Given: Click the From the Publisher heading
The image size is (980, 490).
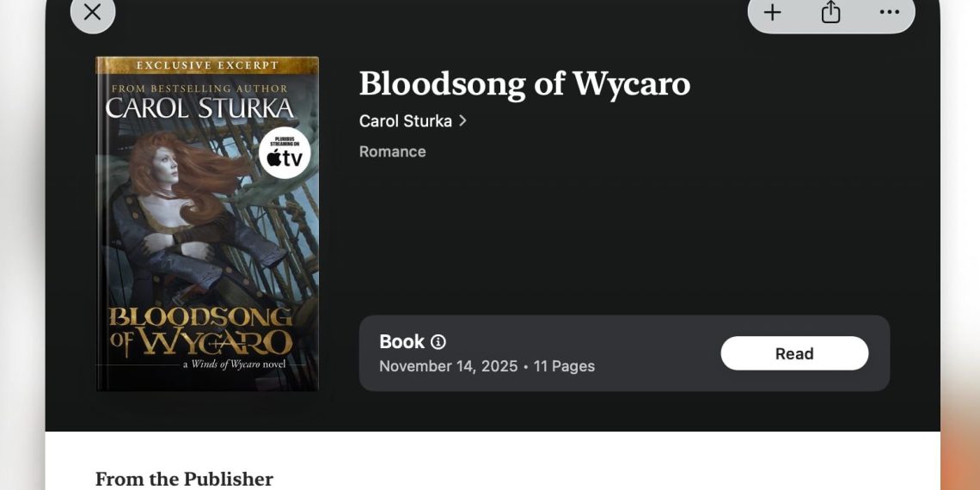Looking at the screenshot, I should coord(184,479).
